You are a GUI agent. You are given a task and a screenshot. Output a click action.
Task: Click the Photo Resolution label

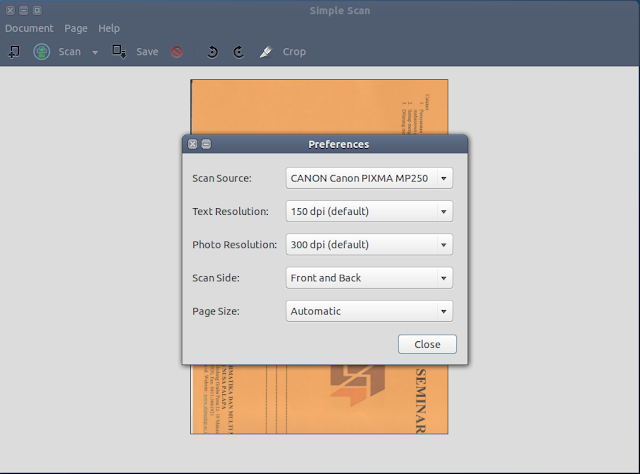pyautogui.click(x=235, y=245)
